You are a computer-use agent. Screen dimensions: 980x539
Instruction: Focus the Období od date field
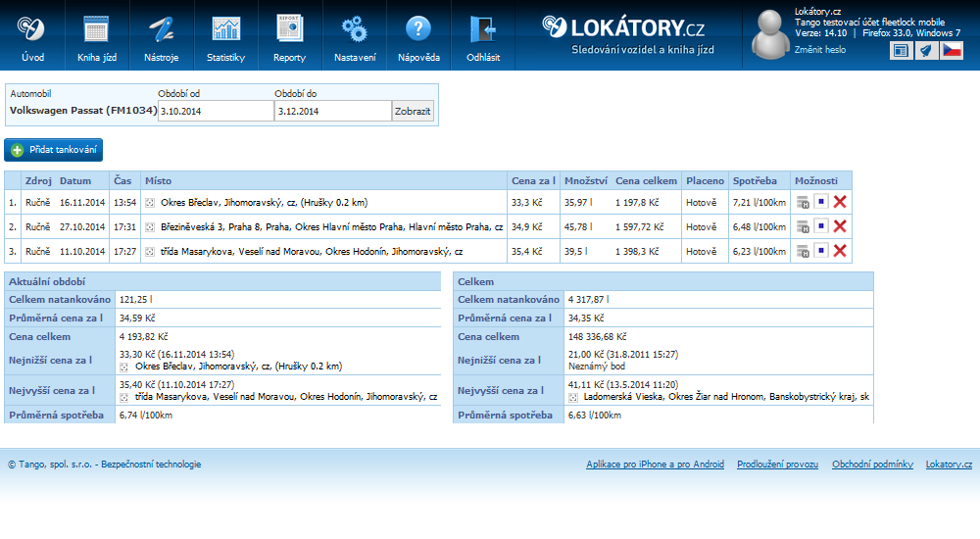216,112
